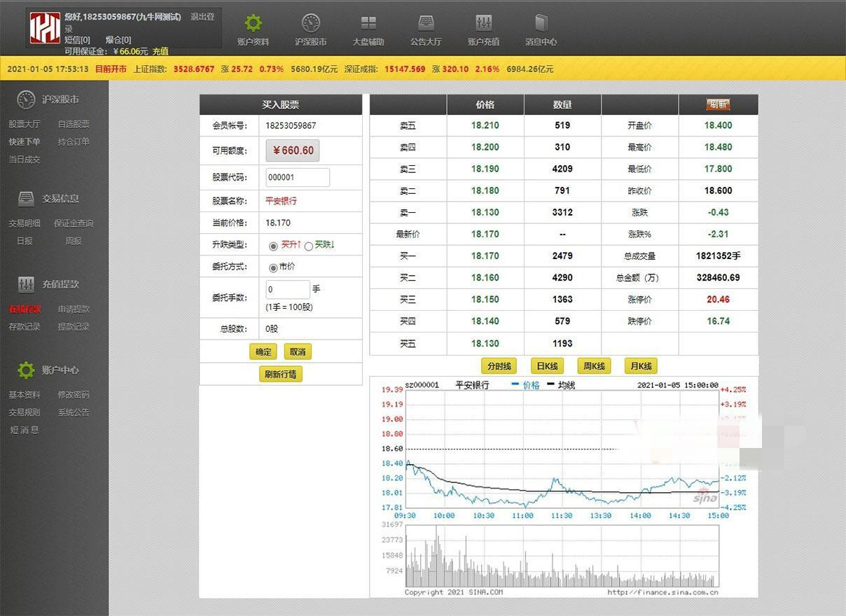Open the 公告大厅 announcements icon
Screen dimensions: 846x616
(x=426, y=22)
